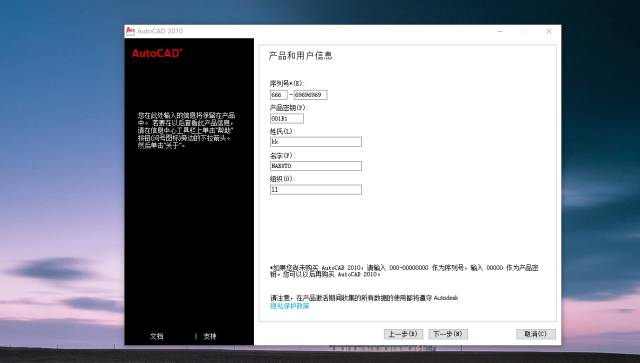Image resolution: width=640 pixels, height=363 pixels.
Task: Proceed with the 下一步(N) button
Action: (x=448, y=334)
